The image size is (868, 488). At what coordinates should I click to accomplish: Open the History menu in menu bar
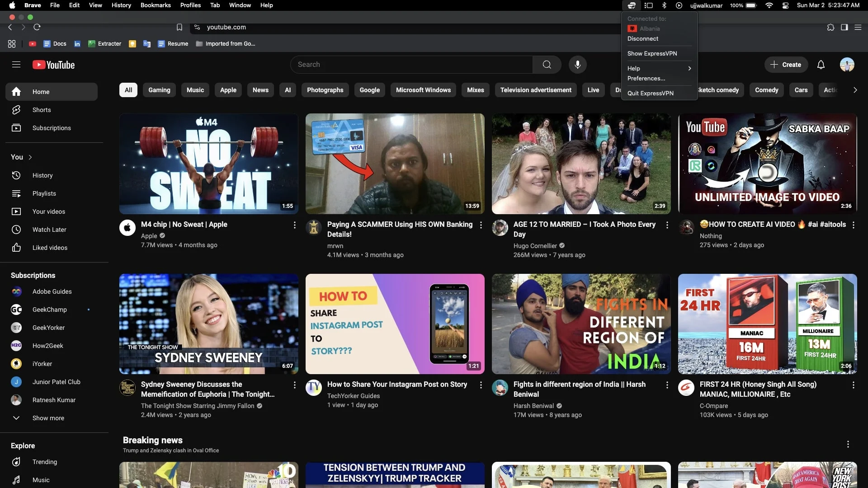tap(121, 5)
